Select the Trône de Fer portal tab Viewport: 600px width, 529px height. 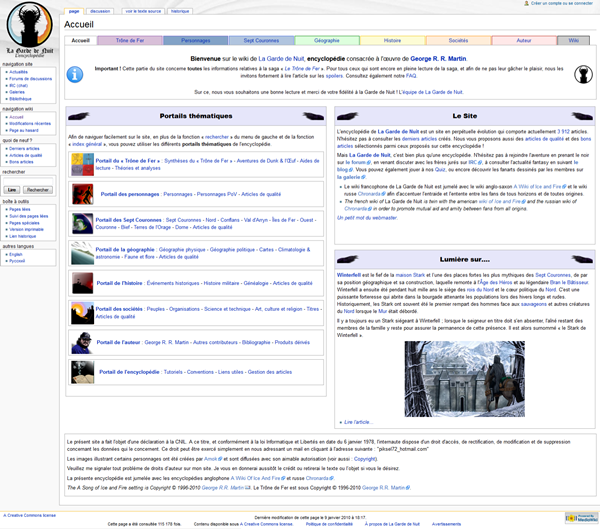[130, 40]
